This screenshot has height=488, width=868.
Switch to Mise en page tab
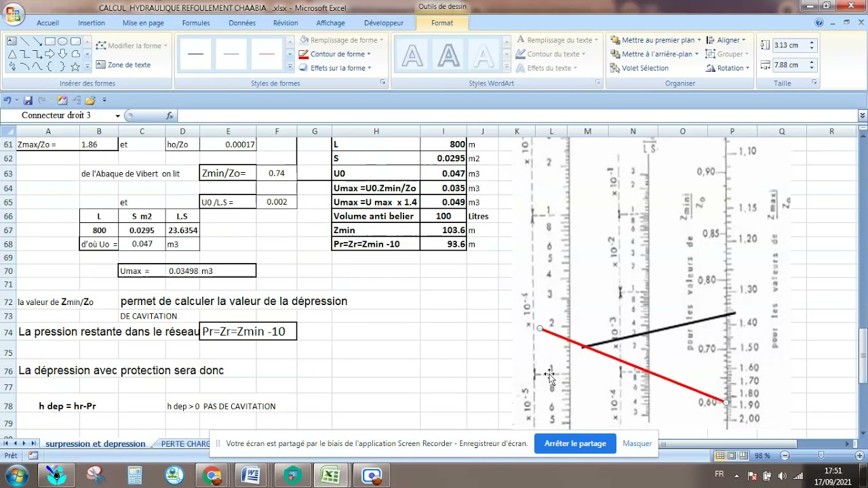pyautogui.click(x=143, y=23)
